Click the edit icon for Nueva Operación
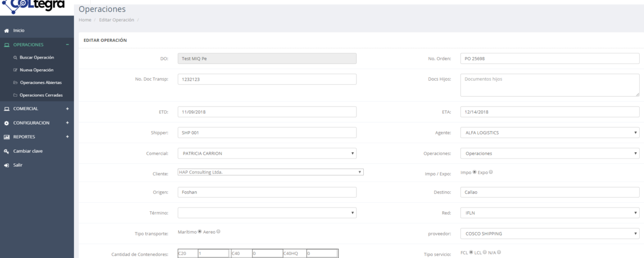 coord(16,70)
